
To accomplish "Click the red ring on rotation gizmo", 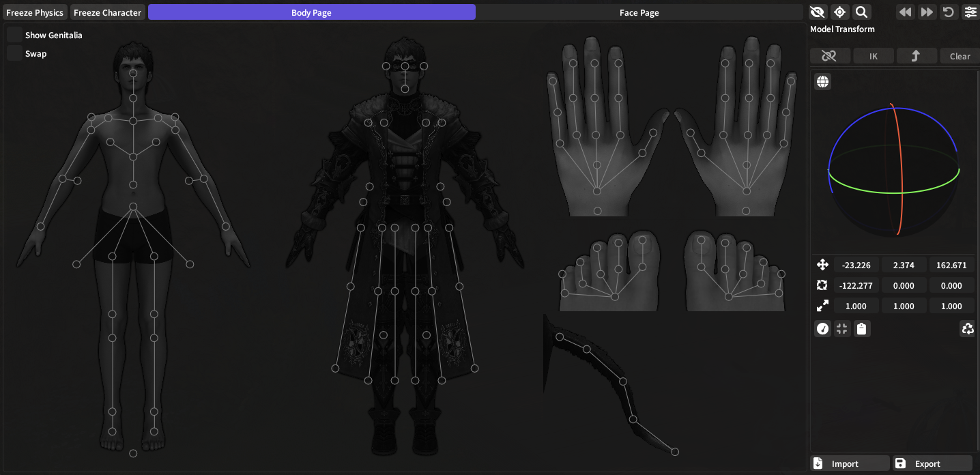I will point(901,171).
